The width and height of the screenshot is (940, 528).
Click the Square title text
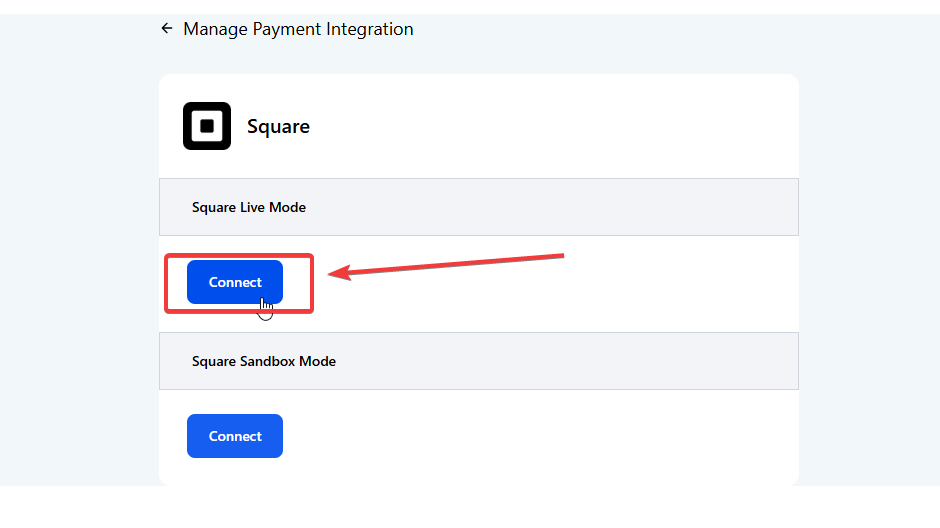(x=278, y=127)
